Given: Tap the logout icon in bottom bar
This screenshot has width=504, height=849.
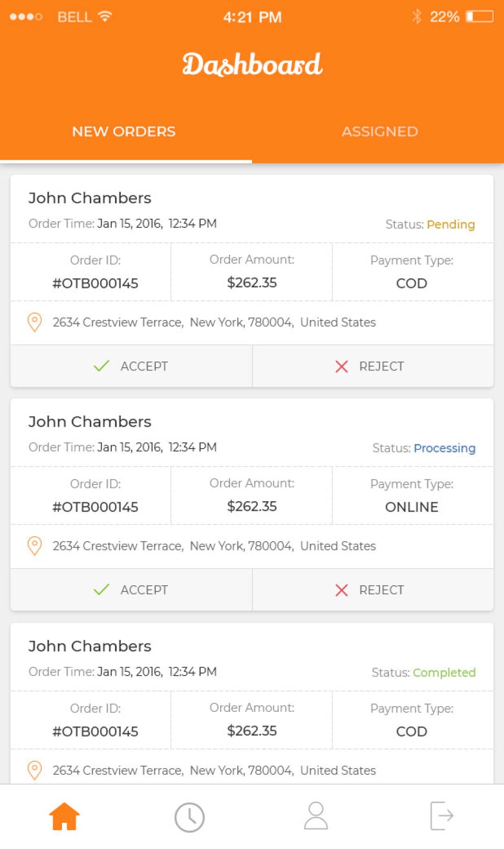Looking at the screenshot, I should pyautogui.click(x=442, y=816).
